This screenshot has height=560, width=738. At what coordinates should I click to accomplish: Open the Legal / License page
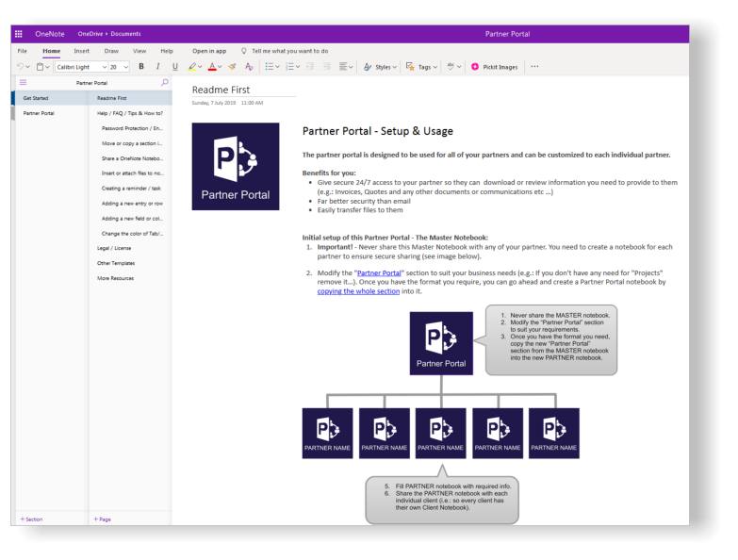point(130,248)
